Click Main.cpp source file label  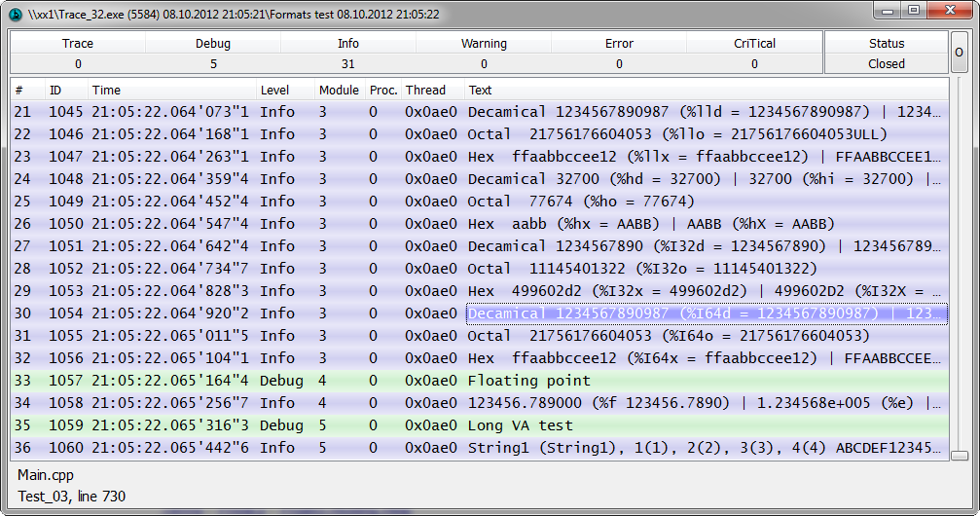pos(46,475)
